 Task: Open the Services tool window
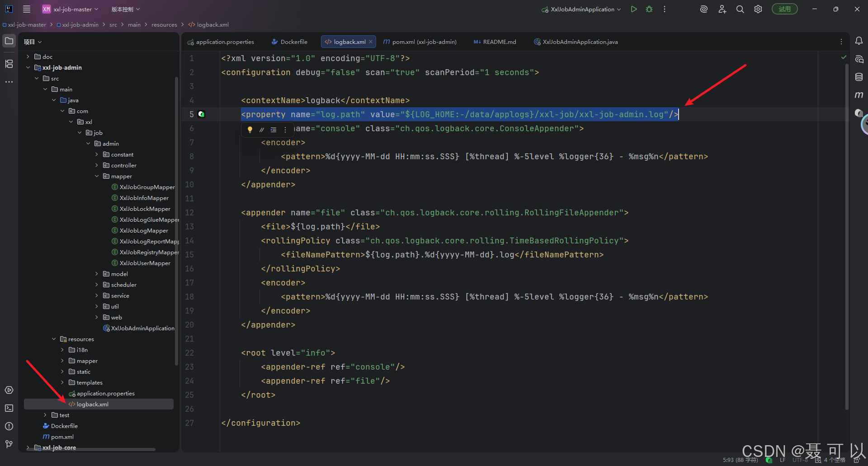[9, 390]
